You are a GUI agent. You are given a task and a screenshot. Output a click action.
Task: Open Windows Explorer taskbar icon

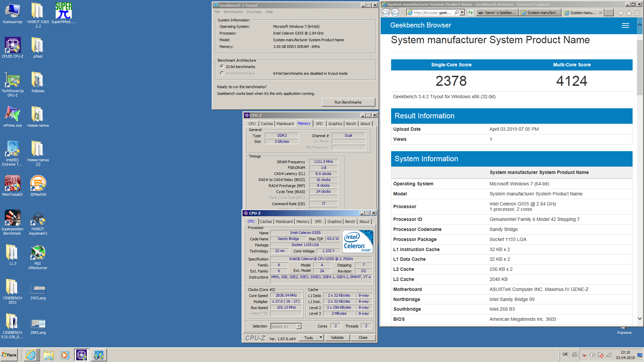tap(49, 355)
